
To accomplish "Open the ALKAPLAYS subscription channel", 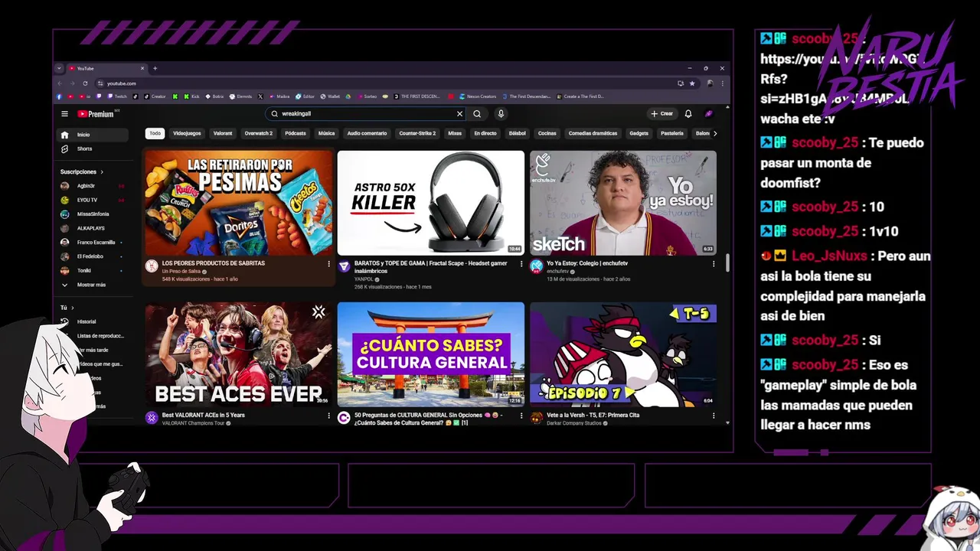I will (x=93, y=228).
